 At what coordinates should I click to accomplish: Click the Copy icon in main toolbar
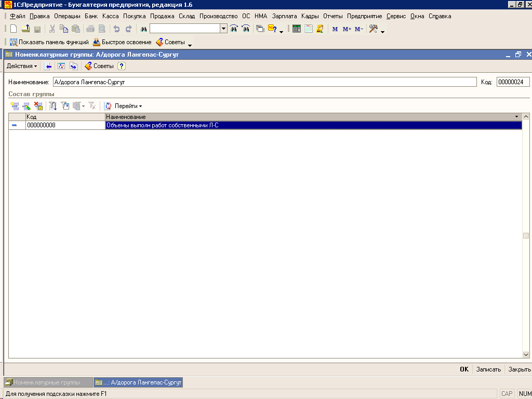click(x=64, y=29)
